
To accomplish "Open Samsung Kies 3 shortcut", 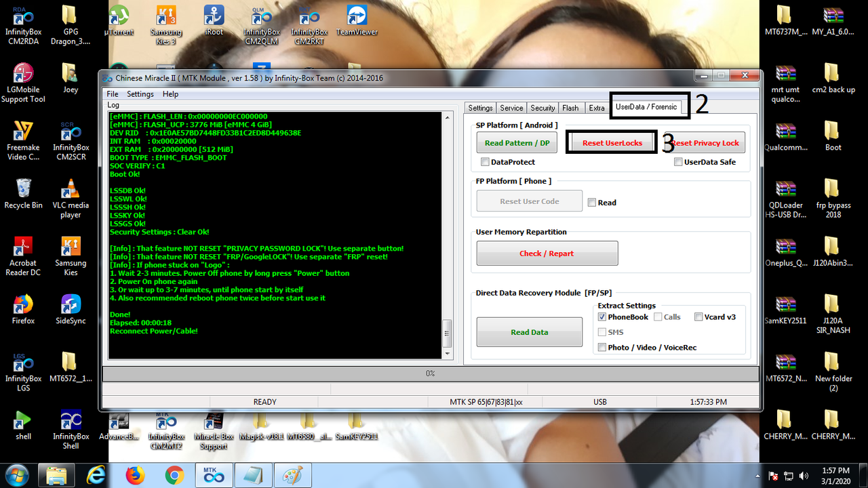I will click(165, 21).
